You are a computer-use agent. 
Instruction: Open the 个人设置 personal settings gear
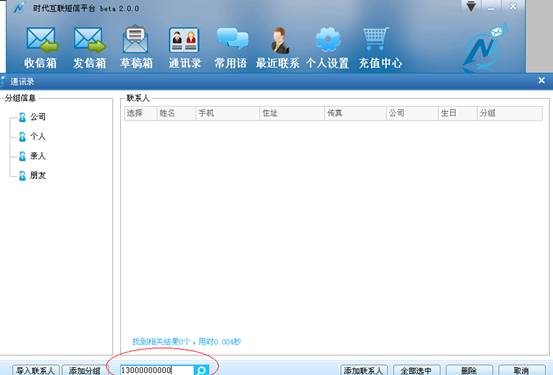point(328,47)
